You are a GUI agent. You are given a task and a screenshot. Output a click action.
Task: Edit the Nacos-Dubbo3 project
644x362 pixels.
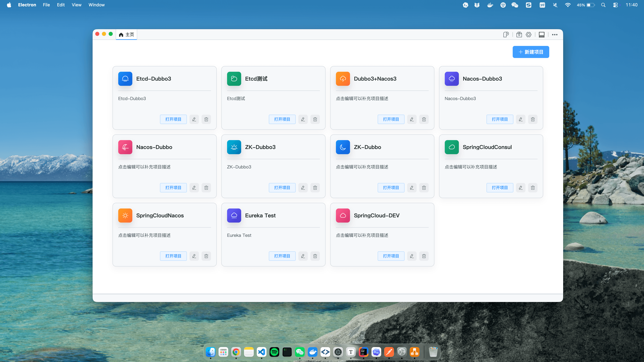pyautogui.click(x=521, y=119)
